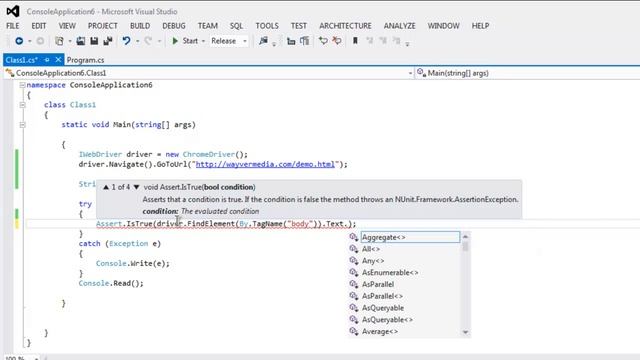The width and height of the screenshot is (640, 360).
Task: Click the Comment selected lines icon
Action: tap(323, 41)
